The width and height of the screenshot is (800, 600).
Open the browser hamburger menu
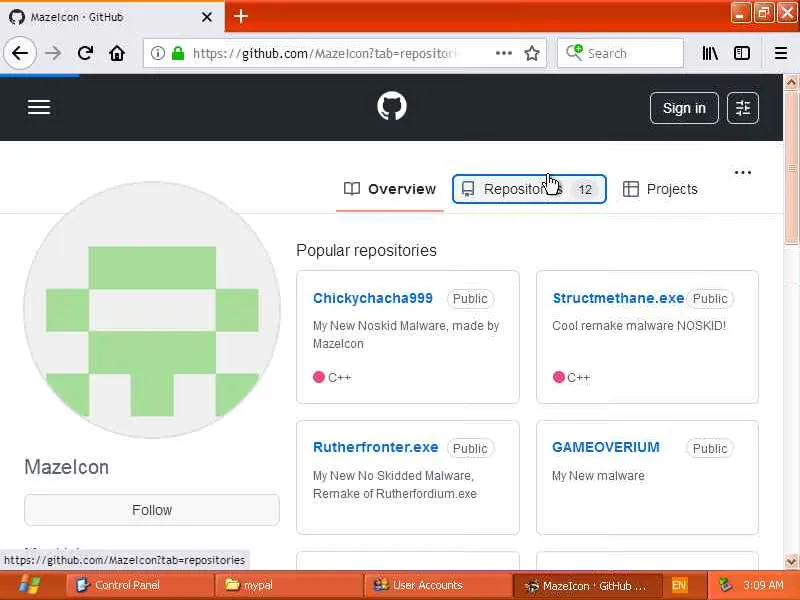(x=781, y=53)
